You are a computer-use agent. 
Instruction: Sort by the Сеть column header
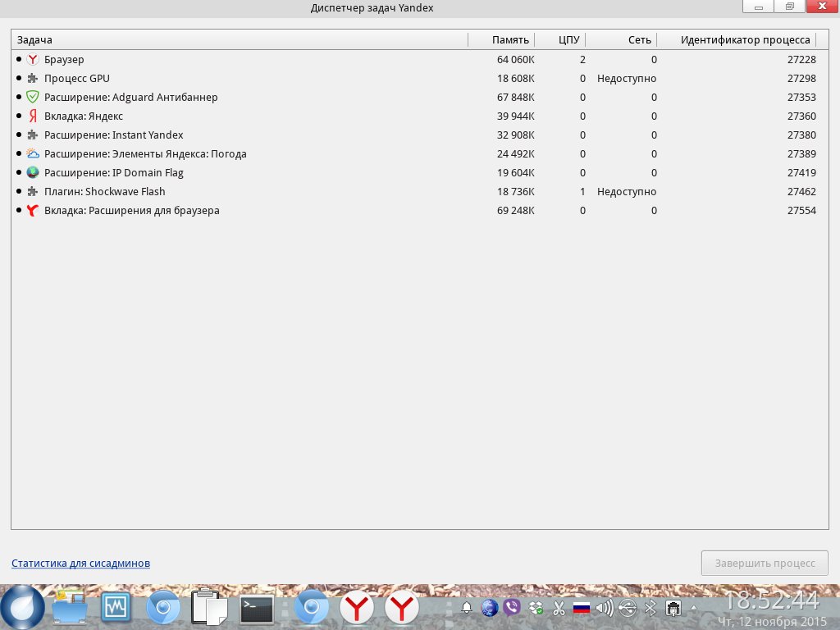(622, 39)
